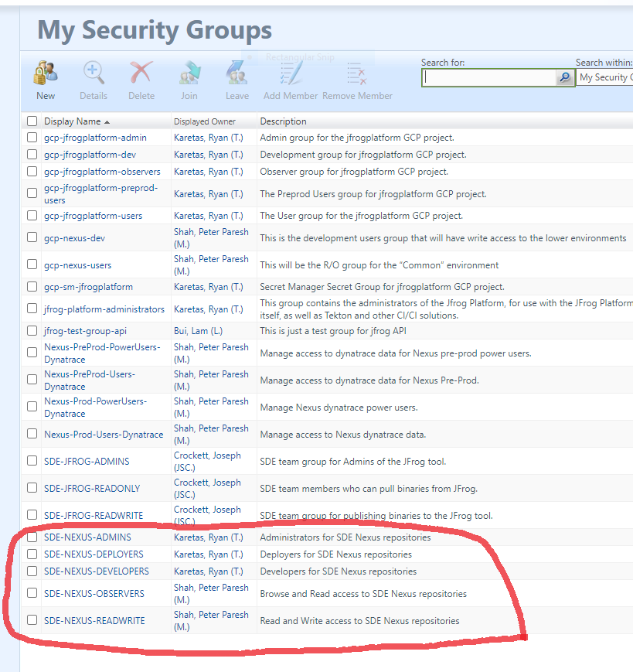Open Shah owner link in gcp-nexus-dev row
The image size is (633, 672).
point(211,238)
